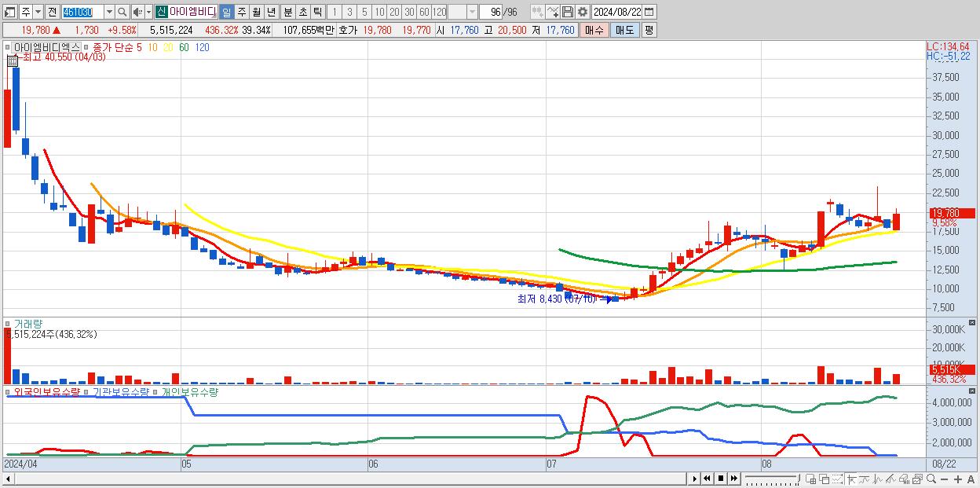Image resolution: width=980 pixels, height=488 pixels.
Task: Click the pencil line drawing icon
Action: click(x=890, y=479)
